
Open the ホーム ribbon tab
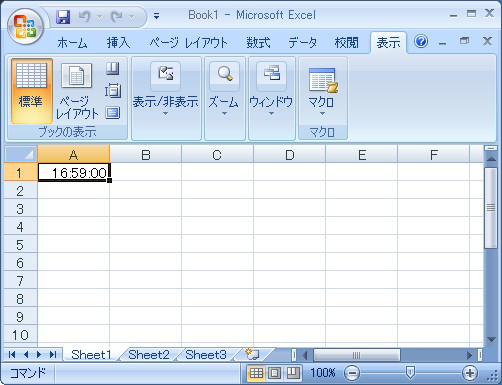click(72, 43)
